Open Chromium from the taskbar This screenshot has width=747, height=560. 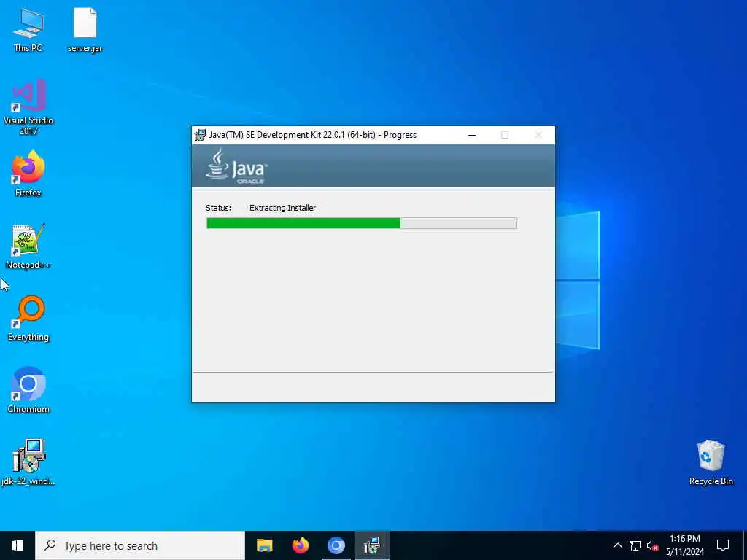click(336, 545)
